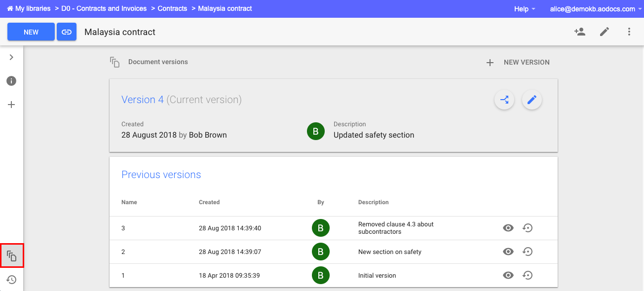This screenshot has width=644, height=291.
Task: Expand the left sidebar with the chevron
Action: point(11,57)
